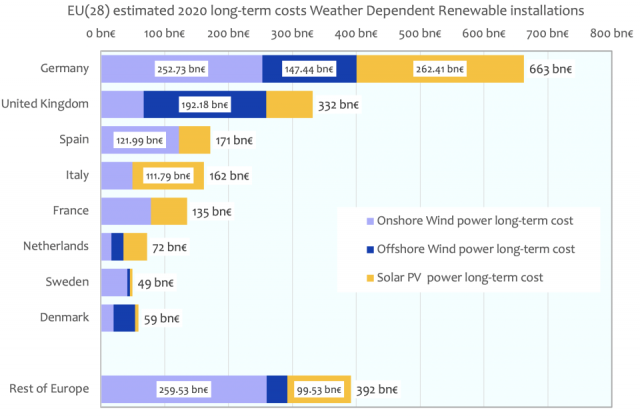This screenshot has width=640, height=419.
Task: Select the Sweden axis category label
Action: click(x=69, y=282)
